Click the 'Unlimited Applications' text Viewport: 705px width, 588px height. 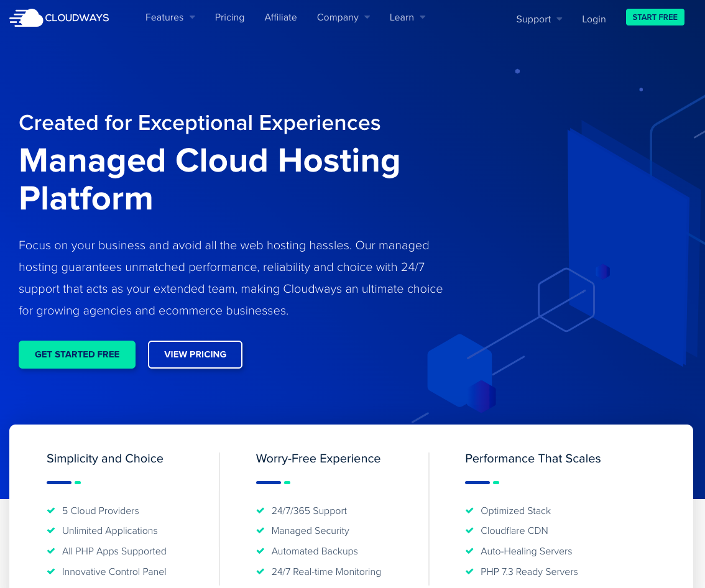click(109, 531)
